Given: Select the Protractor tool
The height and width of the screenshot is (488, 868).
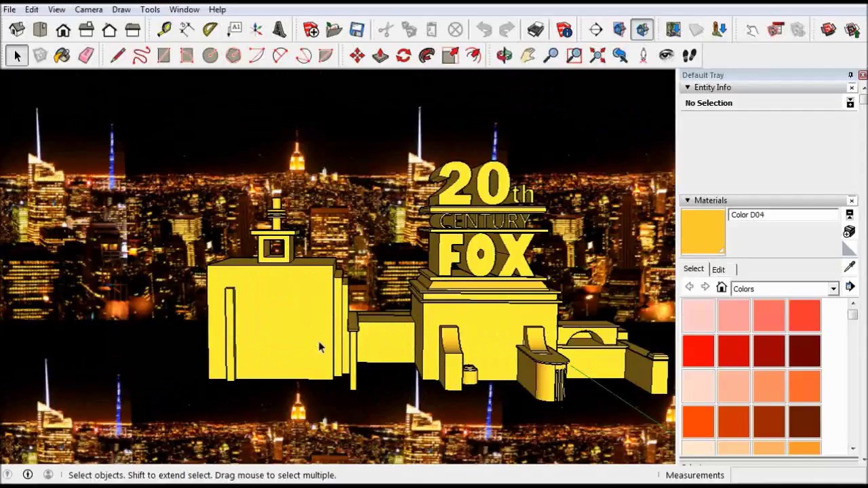Looking at the screenshot, I should click(210, 29).
